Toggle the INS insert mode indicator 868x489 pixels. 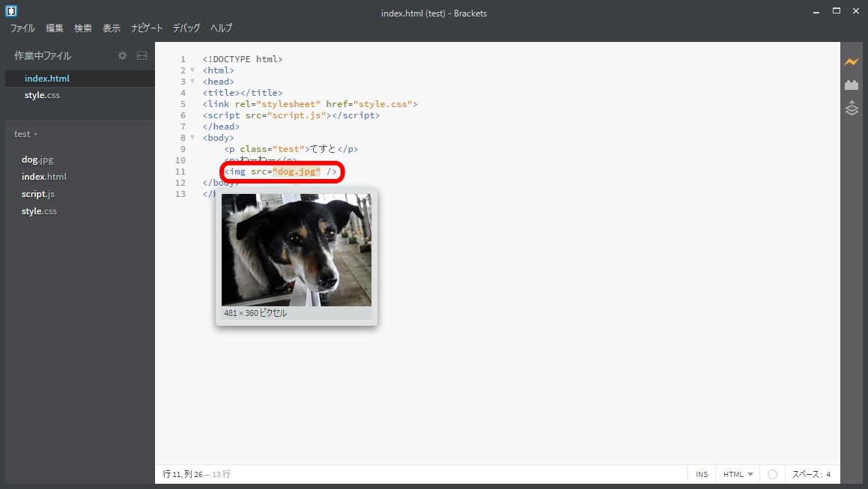(x=701, y=474)
